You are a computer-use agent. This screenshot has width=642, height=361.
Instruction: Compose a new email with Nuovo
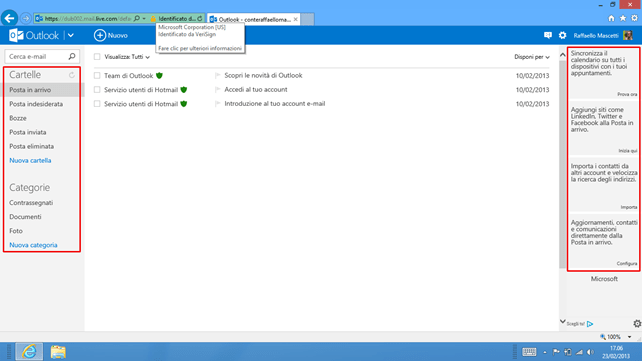(x=111, y=36)
